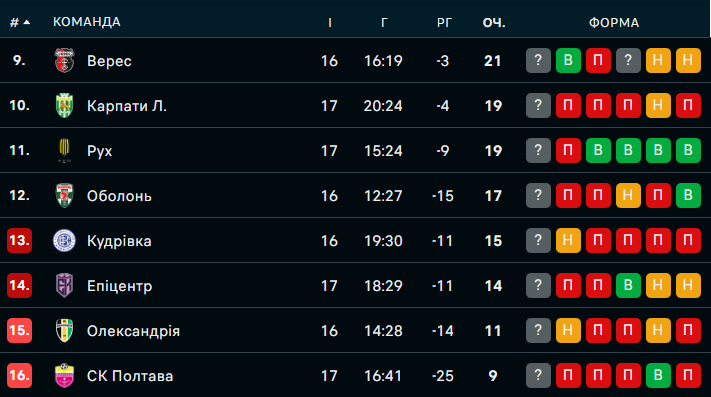Sort by the ОЧ. points column

click(494, 22)
